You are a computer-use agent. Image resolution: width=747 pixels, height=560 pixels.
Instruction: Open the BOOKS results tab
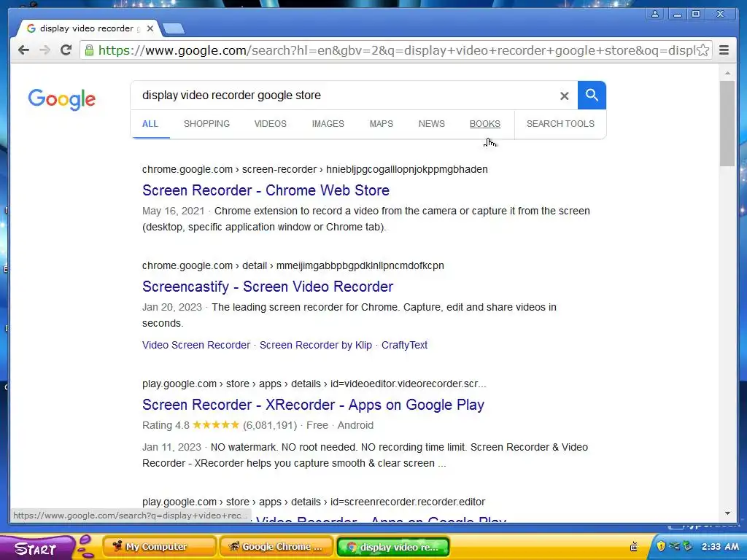[x=485, y=124]
